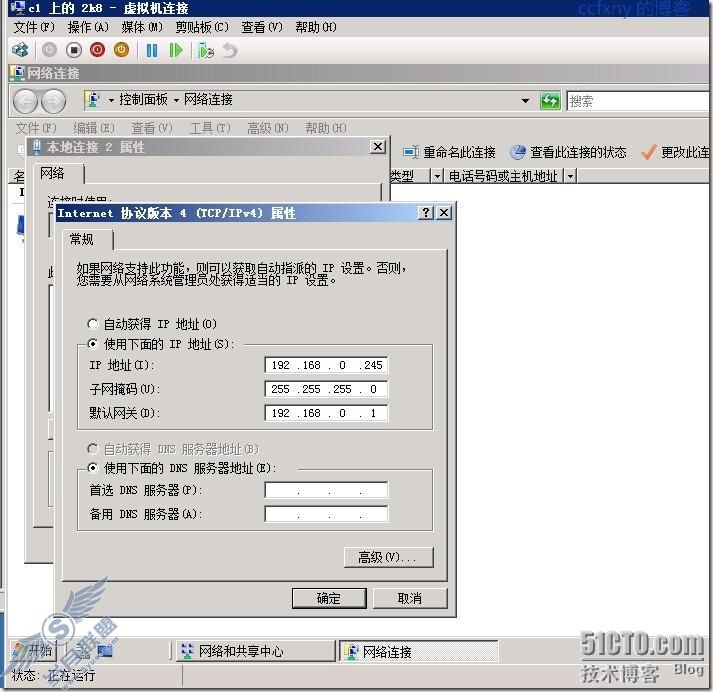Click the Turn Off (stop) VM icon
The height and width of the screenshot is (692, 713).
coord(74,50)
